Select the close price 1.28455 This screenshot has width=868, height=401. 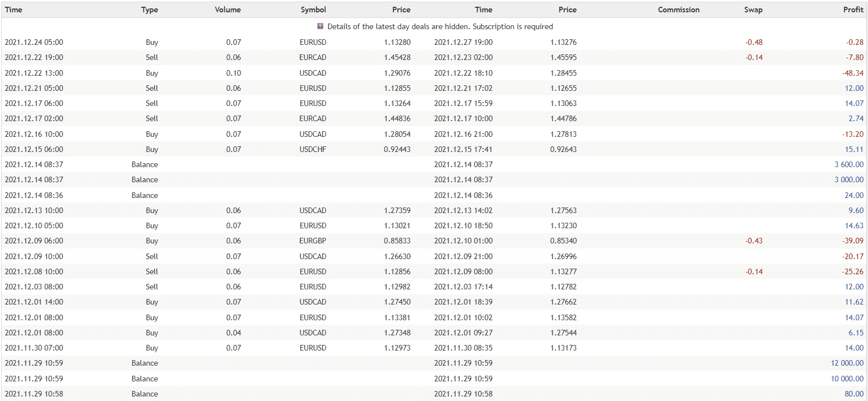coord(564,73)
